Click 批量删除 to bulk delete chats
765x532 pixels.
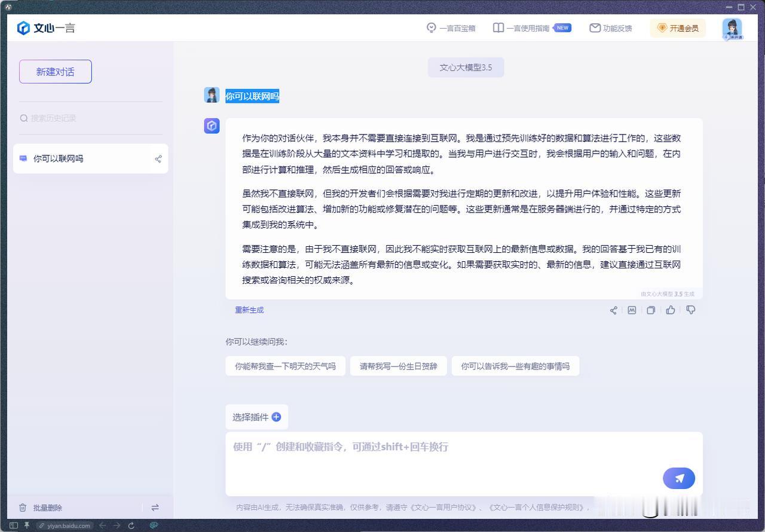coord(40,508)
